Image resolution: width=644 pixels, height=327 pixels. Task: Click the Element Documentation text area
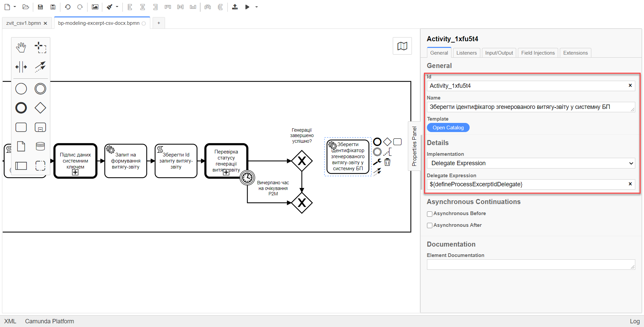(531, 264)
